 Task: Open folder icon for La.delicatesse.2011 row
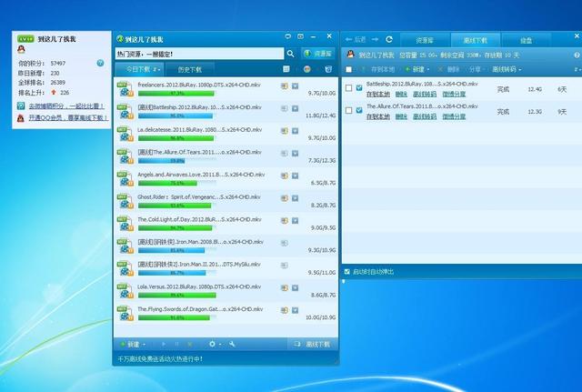[285, 131]
